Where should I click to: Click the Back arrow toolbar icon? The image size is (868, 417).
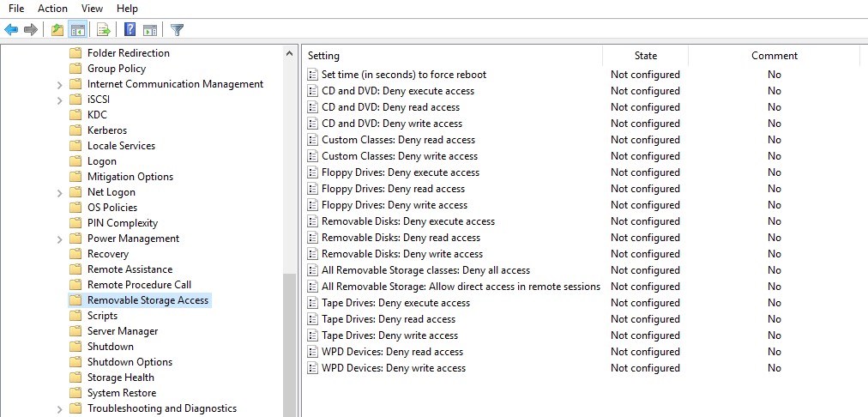11,30
